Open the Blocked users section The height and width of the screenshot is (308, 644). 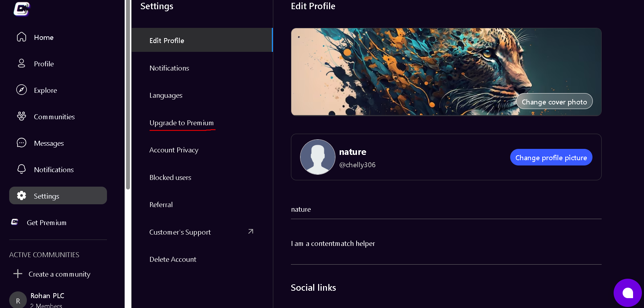pos(170,177)
